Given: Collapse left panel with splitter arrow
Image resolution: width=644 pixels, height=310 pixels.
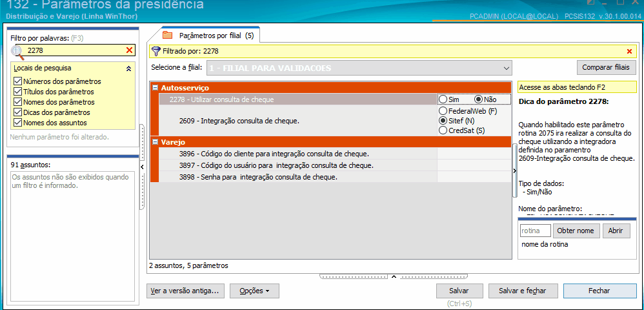Looking at the screenshot, I should [142, 167].
